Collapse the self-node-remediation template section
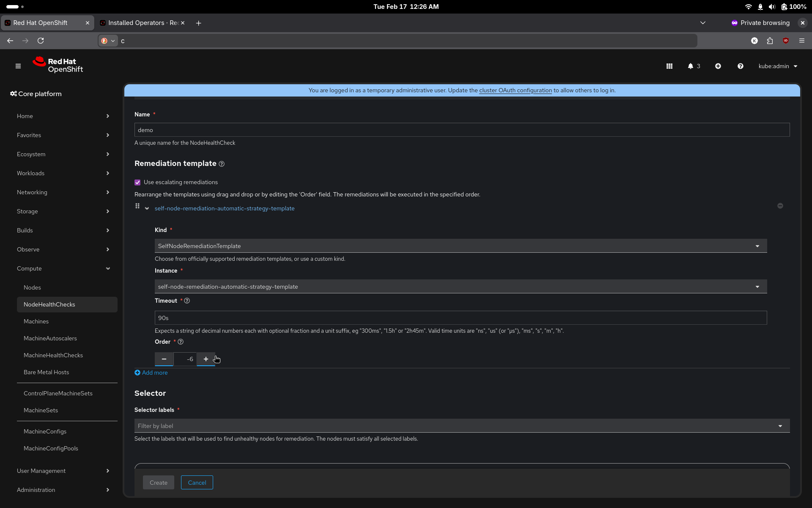Viewport: 812px width, 508px height. pos(147,208)
